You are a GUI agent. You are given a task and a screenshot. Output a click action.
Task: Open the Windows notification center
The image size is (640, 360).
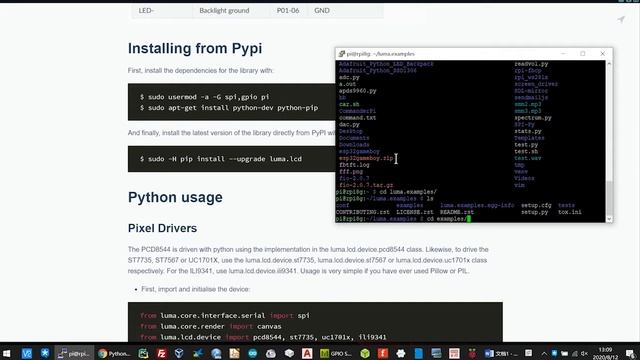point(630,353)
